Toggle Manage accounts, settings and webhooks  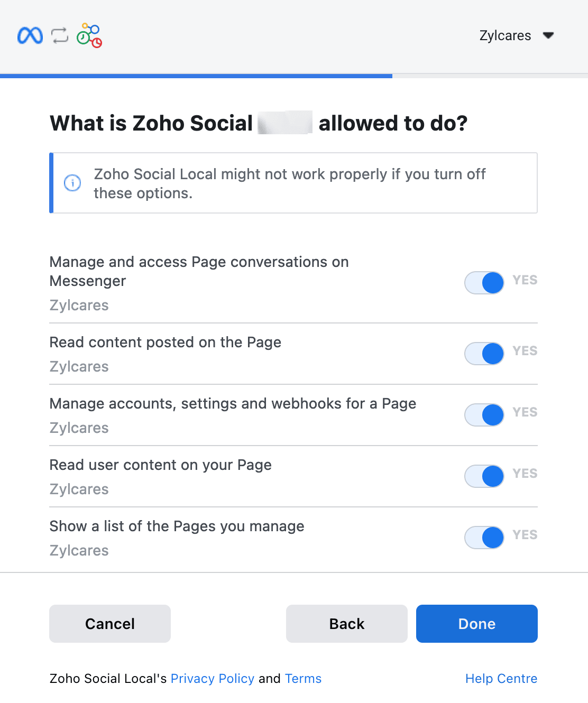[x=484, y=415]
